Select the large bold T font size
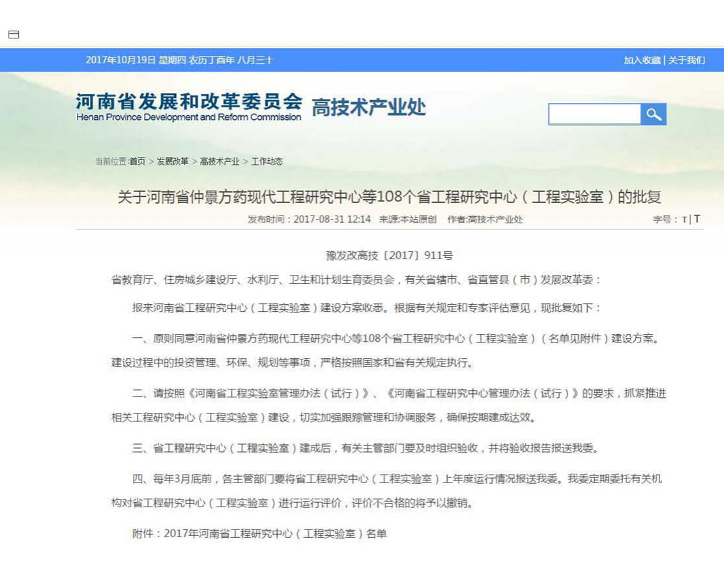 tap(697, 219)
